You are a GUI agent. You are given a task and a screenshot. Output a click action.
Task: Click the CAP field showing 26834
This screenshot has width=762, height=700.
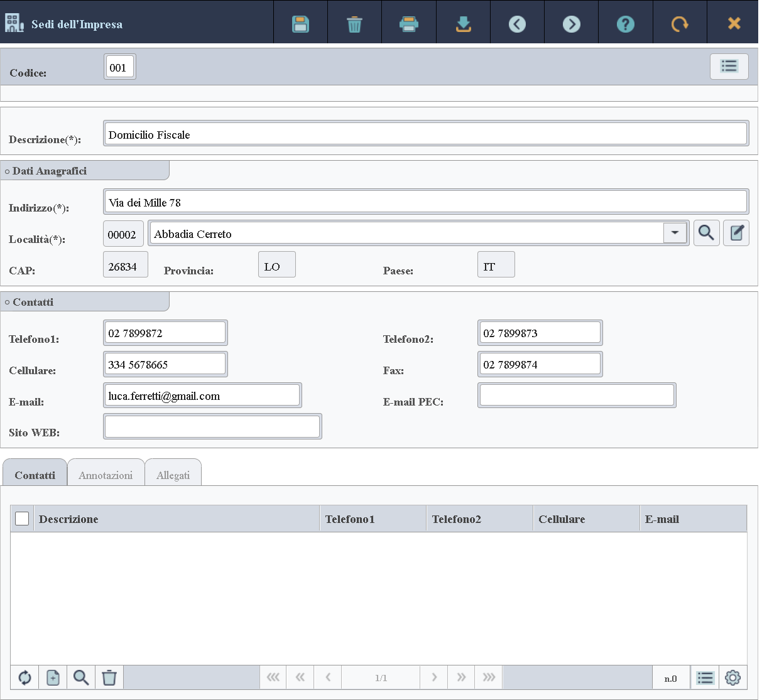tap(126, 265)
